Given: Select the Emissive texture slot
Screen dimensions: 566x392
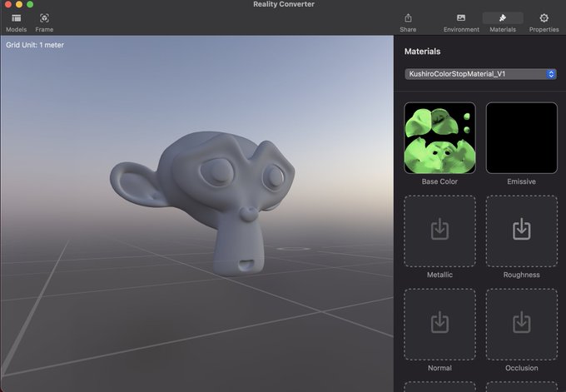Looking at the screenshot, I should pos(522,138).
